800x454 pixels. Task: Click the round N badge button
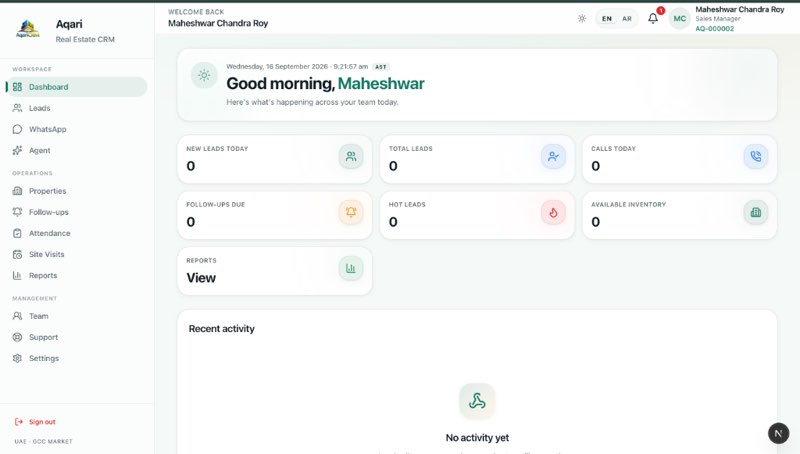pos(779,434)
